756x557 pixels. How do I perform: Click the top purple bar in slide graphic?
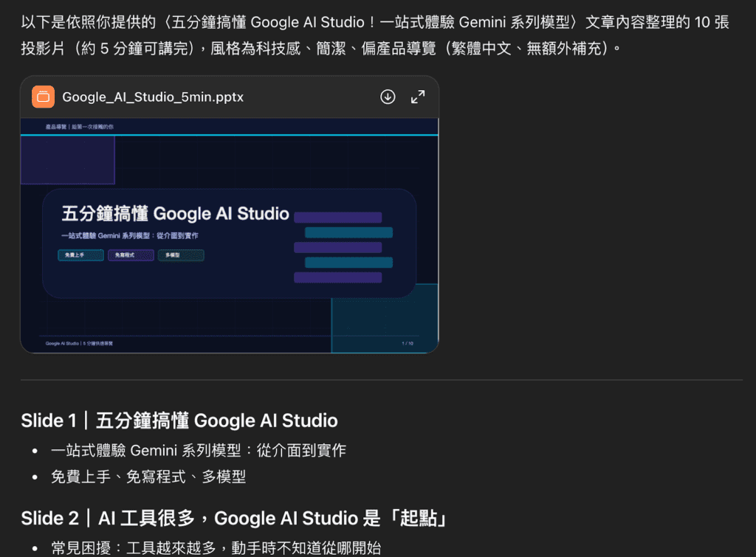337,218
